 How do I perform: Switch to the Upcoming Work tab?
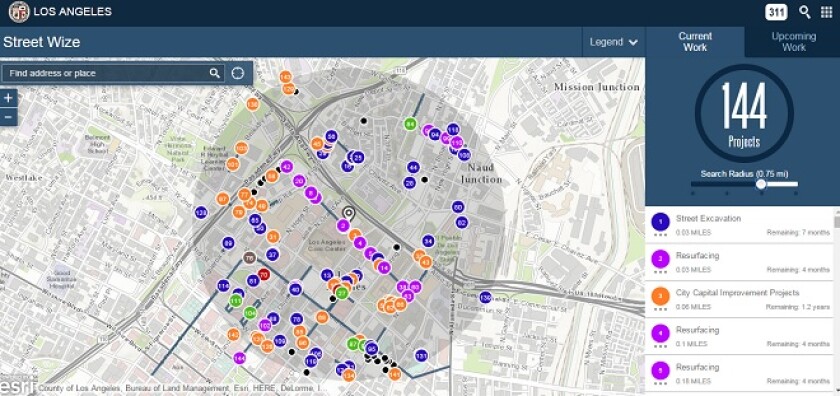point(793,42)
